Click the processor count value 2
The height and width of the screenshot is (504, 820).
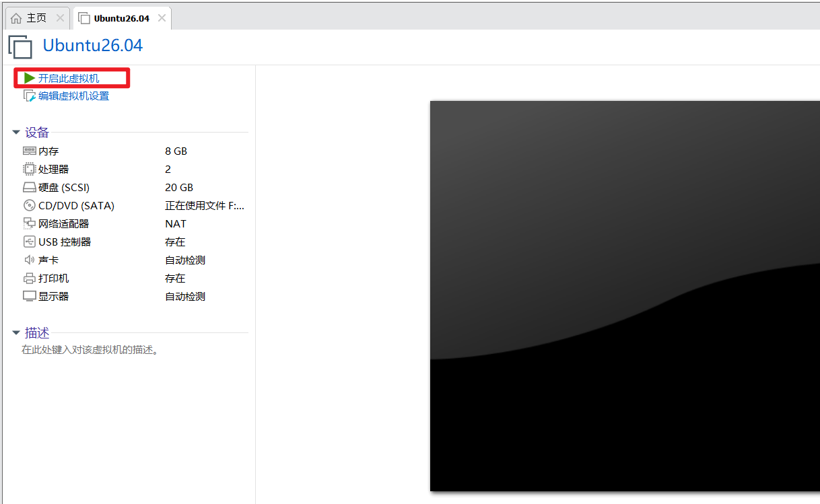click(x=168, y=169)
